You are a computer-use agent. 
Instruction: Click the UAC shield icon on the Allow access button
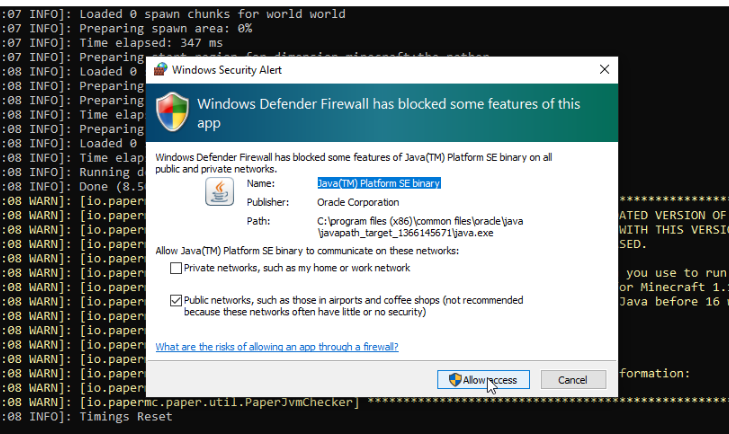pos(455,380)
